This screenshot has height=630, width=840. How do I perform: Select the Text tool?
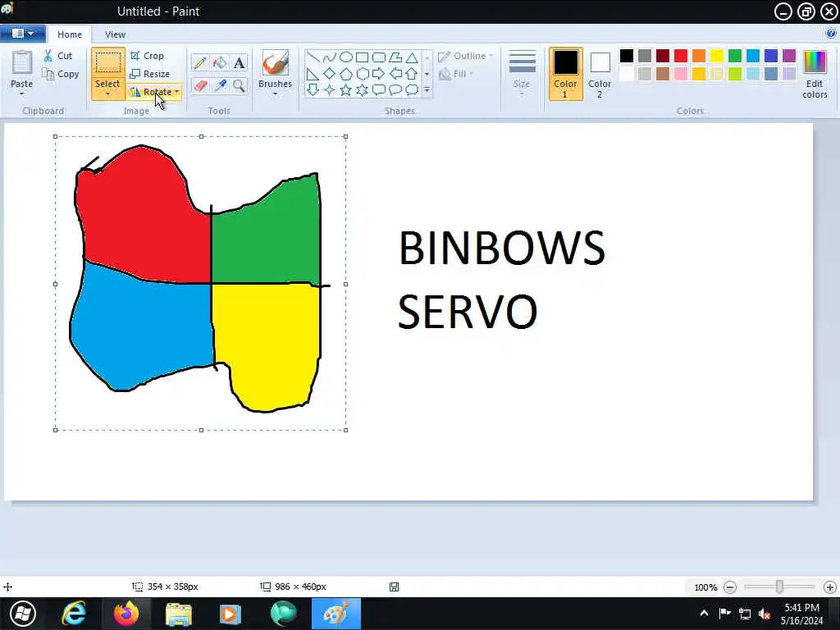pos(239,62)
